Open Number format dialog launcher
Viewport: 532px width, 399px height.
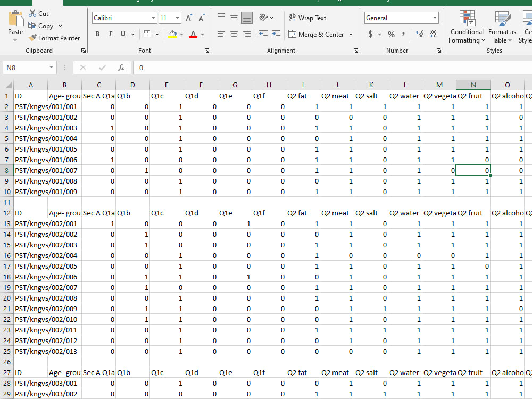(439, 51)
